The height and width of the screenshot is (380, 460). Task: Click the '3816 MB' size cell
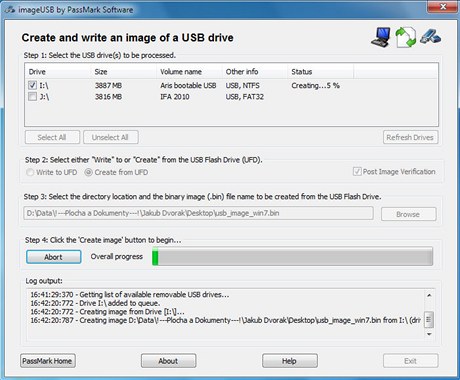pyautogui.click(x=108, y=97)
